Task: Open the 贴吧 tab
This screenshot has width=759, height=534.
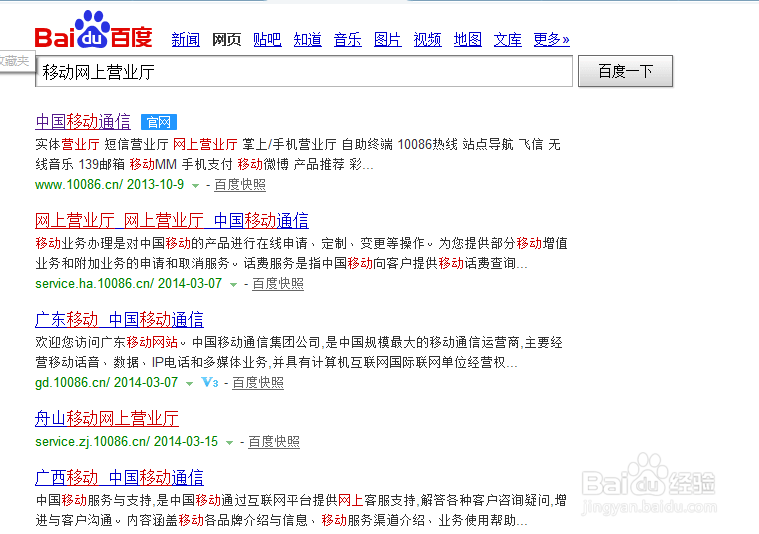Action: 267,39
